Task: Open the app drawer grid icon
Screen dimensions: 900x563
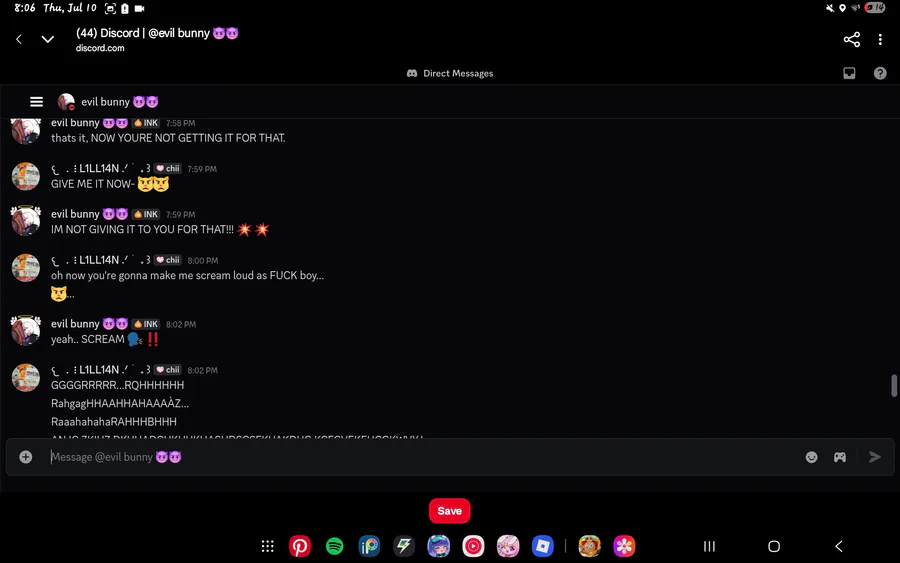Action: pyautogui.click(x=267, y=546)
